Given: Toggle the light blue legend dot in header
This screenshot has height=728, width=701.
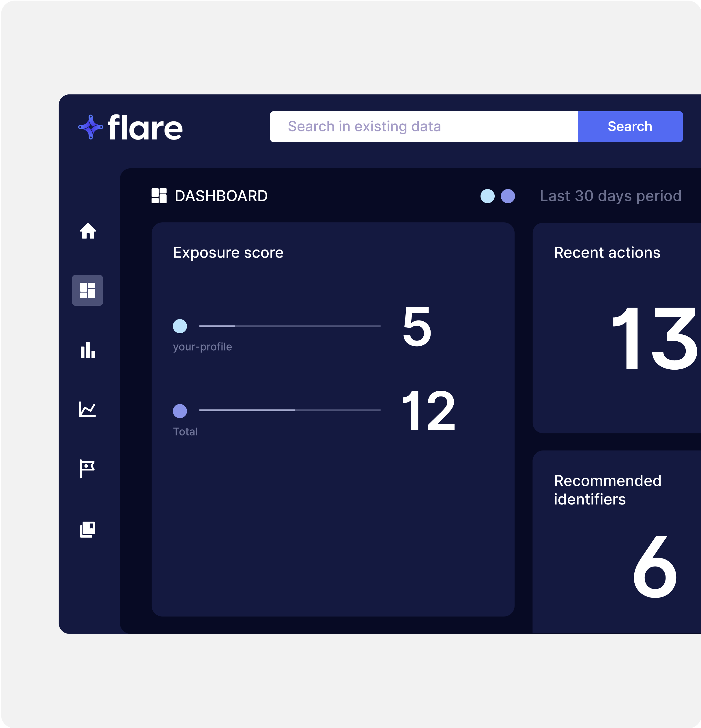Looking at the screenshot, I should [x=487, y=196].
